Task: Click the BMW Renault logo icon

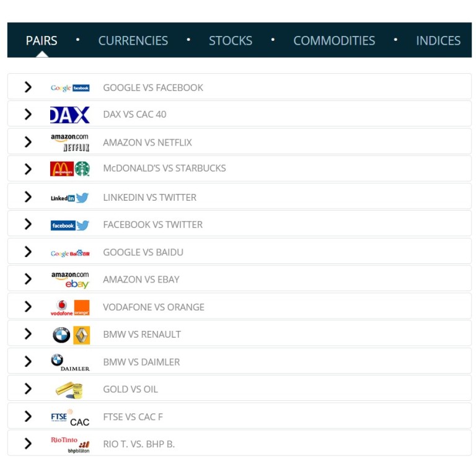Action: click(71, 335)
